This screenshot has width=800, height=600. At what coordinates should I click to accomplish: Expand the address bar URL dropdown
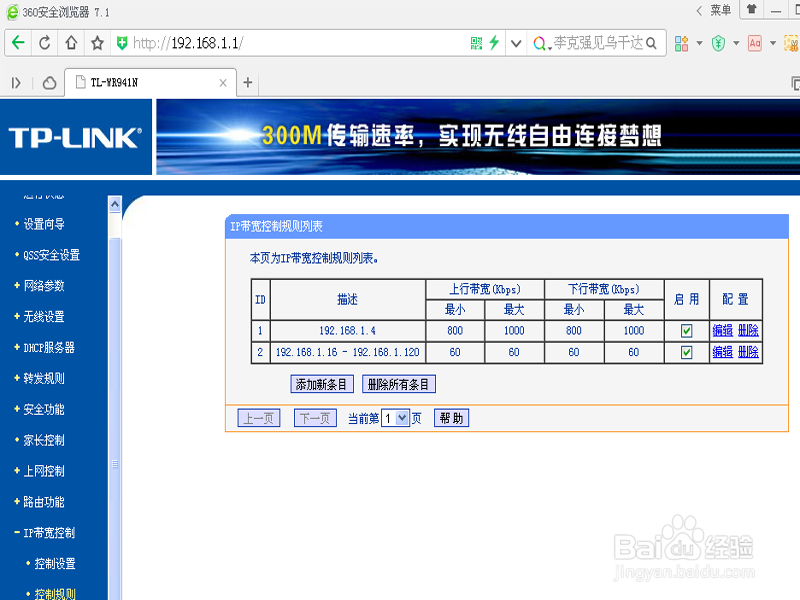[516, 43]
